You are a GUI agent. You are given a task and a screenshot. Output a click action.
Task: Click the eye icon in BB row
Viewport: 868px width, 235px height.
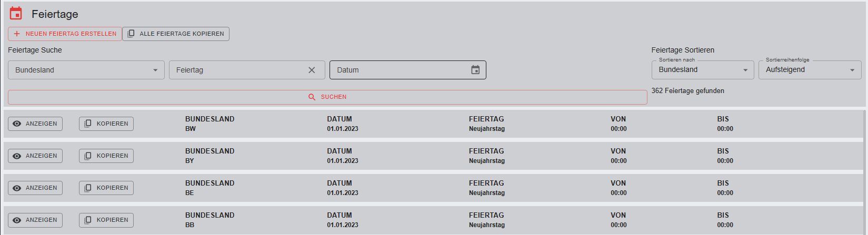tap(17, 220)
